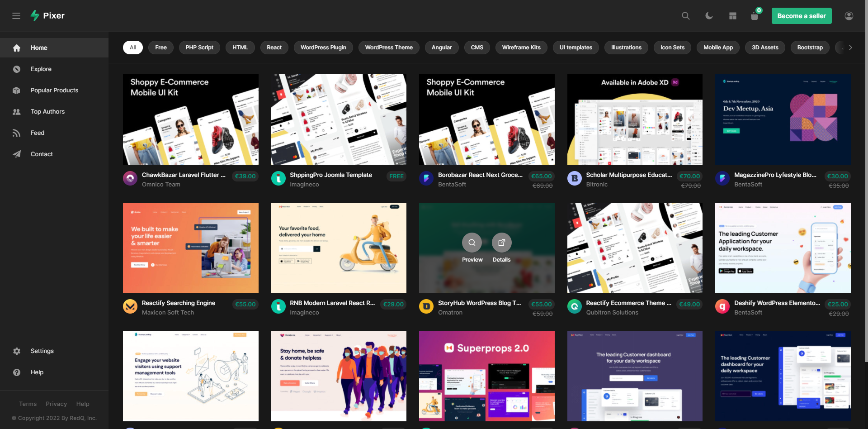Select the PHP Script category
Screen dimensions: 868x429
pyautogui.click(x=199, y=48)
